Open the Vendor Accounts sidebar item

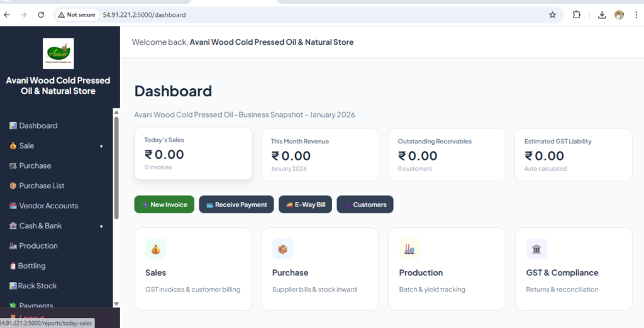pyautogui.click(x=56, y=206)
